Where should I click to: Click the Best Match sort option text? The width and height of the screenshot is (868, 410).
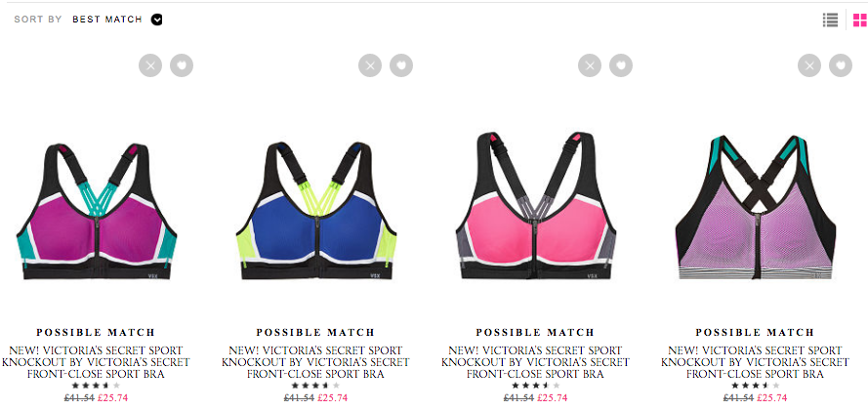[107, 20]
